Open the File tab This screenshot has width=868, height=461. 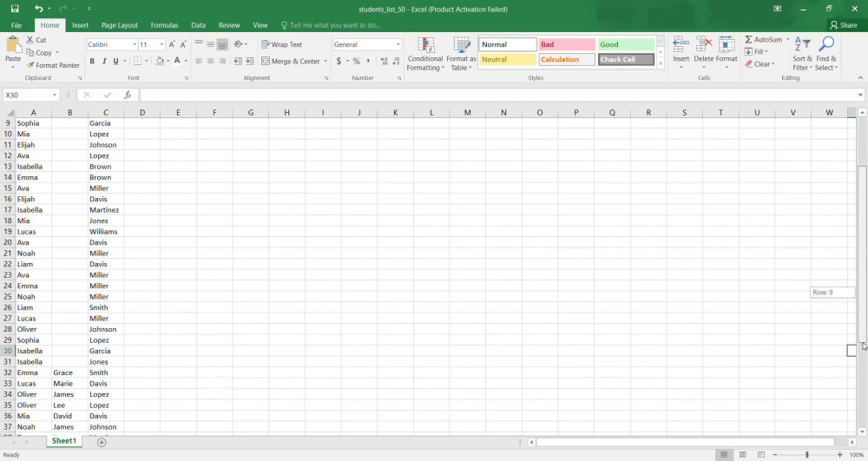pyautogui.click(x=16, y=25)
